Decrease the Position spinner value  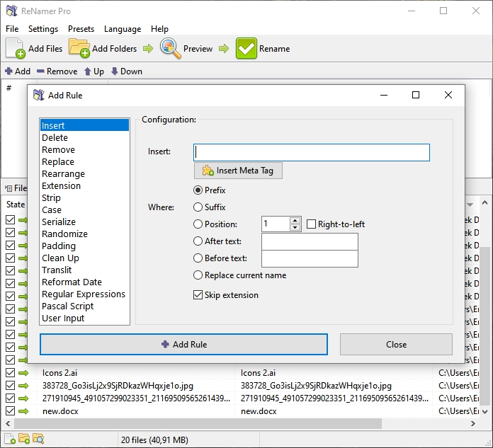coord(295,227)
